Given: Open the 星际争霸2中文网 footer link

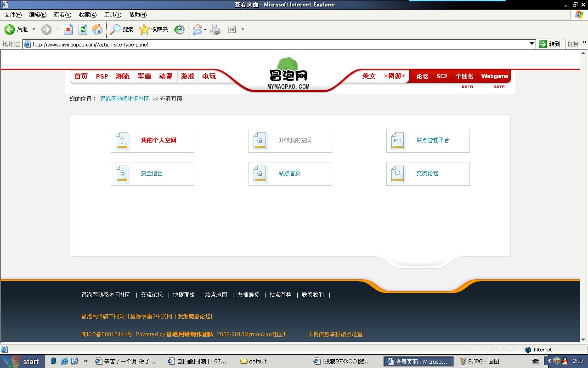Looking at the screenshot, I should click(x=151, y=316).
